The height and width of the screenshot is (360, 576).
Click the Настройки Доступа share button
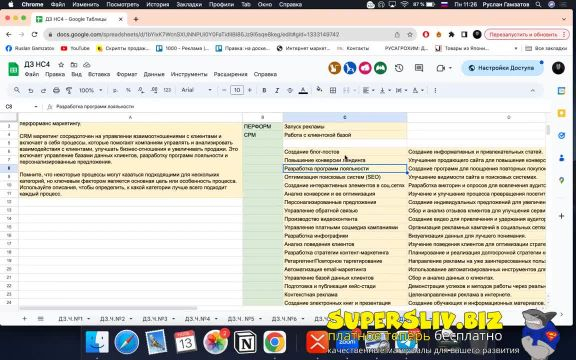502,68
